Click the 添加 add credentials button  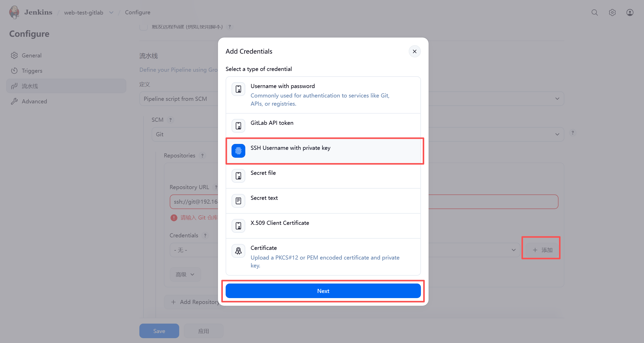pos(542,250)
